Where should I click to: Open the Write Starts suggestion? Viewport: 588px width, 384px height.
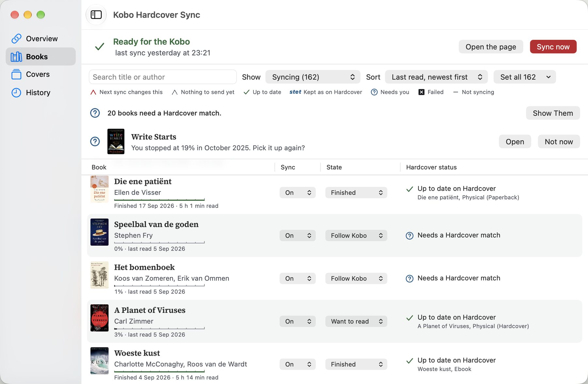pyautogui.click(x=515, y=141)
